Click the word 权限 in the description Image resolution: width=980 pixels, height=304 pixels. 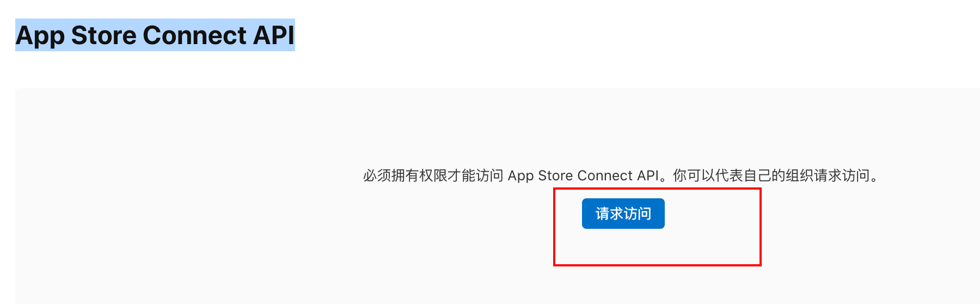pos(433,175)
